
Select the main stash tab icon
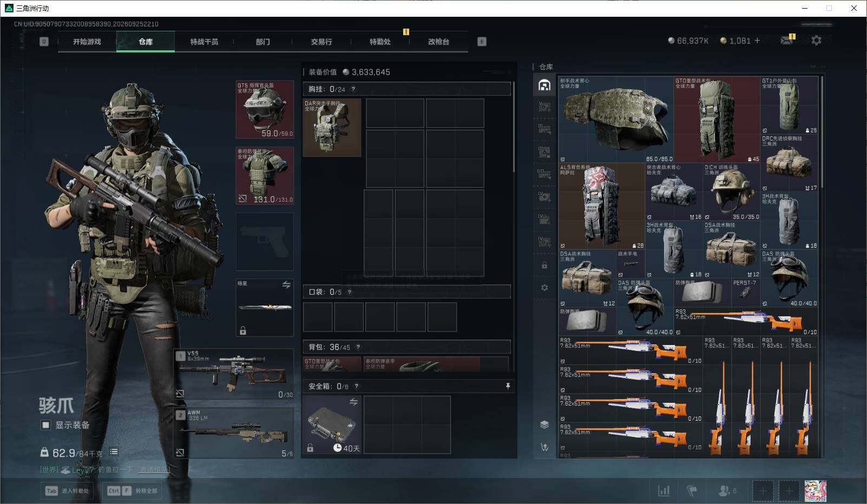click(x=544, y=85)
